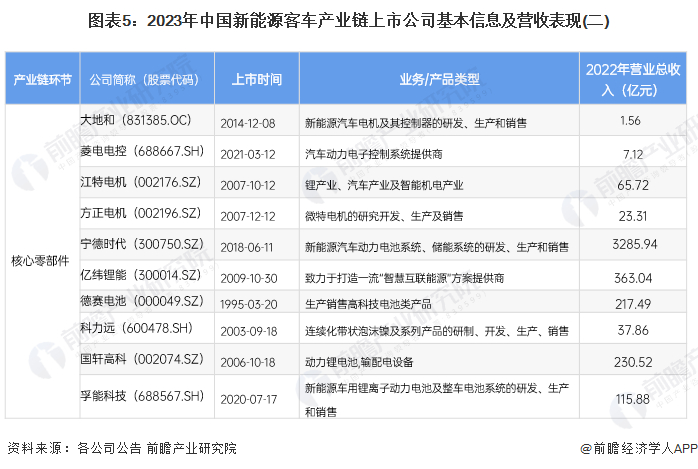Click the '上市时间' column header
The image size is (698, 469).
pos(257,80)
